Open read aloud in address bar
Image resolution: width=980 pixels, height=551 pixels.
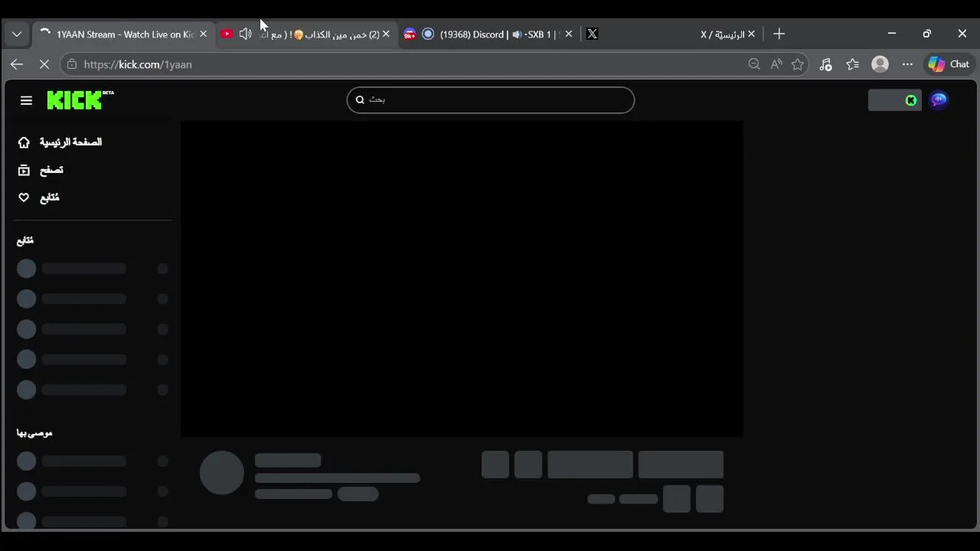coord(776,64)
